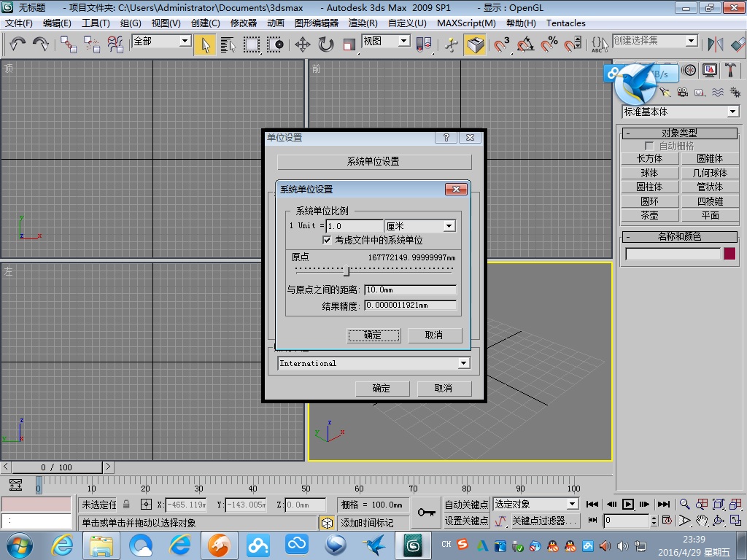Image resolution: width=747 pixels, height=560 pixels.
Task: Toggle the 3D Snaps magnet icon
Action: click(x=502, y=44)
